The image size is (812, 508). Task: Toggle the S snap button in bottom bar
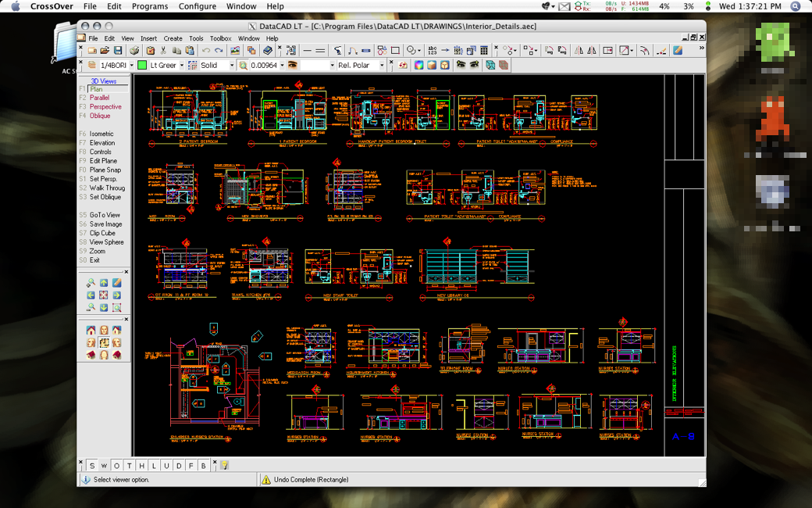click(x=92, y=466)
